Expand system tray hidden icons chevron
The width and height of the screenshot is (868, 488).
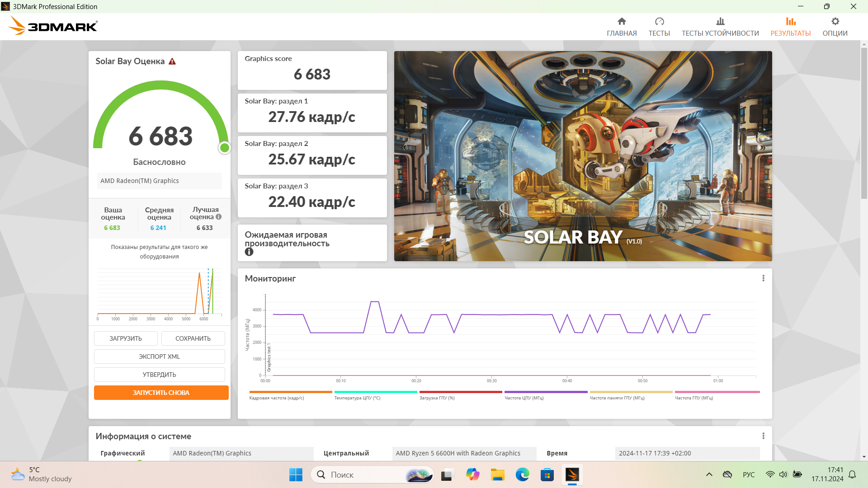pyautogui.click(x=709, y=474)
